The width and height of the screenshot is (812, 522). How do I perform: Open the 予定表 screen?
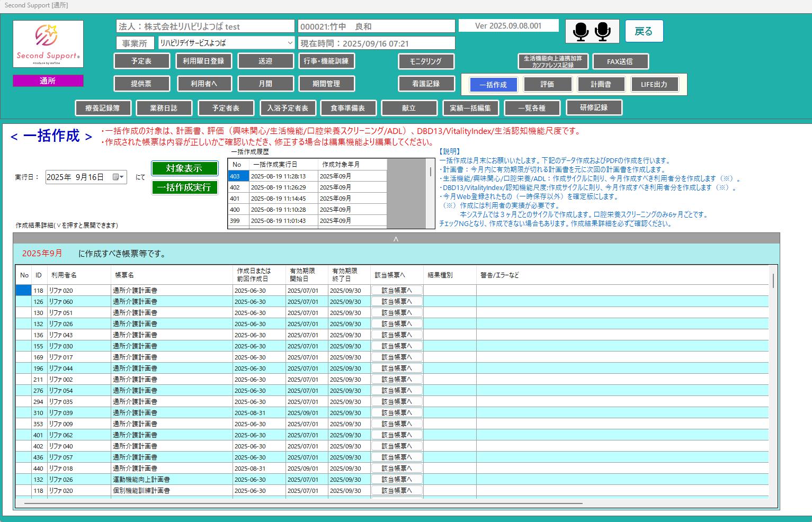(141, 61)
